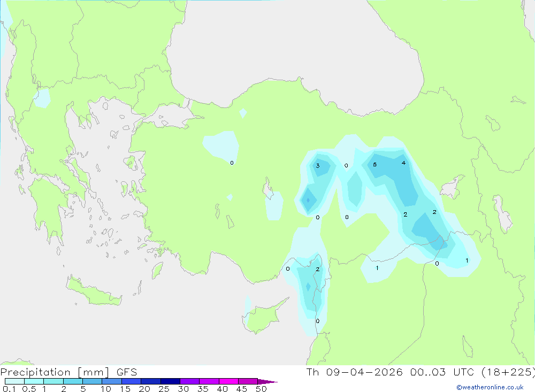Click the 0.5–1 mm legend color swatch
The image size is (535, 392).
tap(34, 381)
